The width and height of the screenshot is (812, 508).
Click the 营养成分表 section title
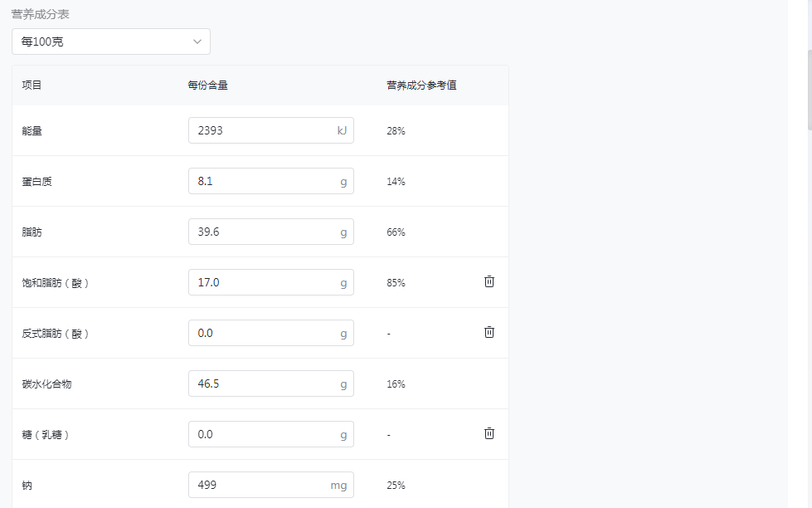[x=40, y=15]
